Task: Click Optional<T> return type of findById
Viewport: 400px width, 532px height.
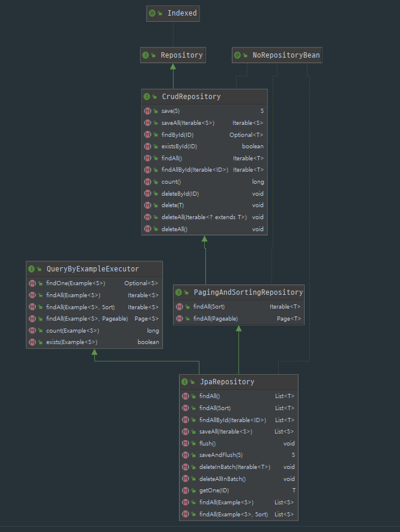Action: pos(246,135)
